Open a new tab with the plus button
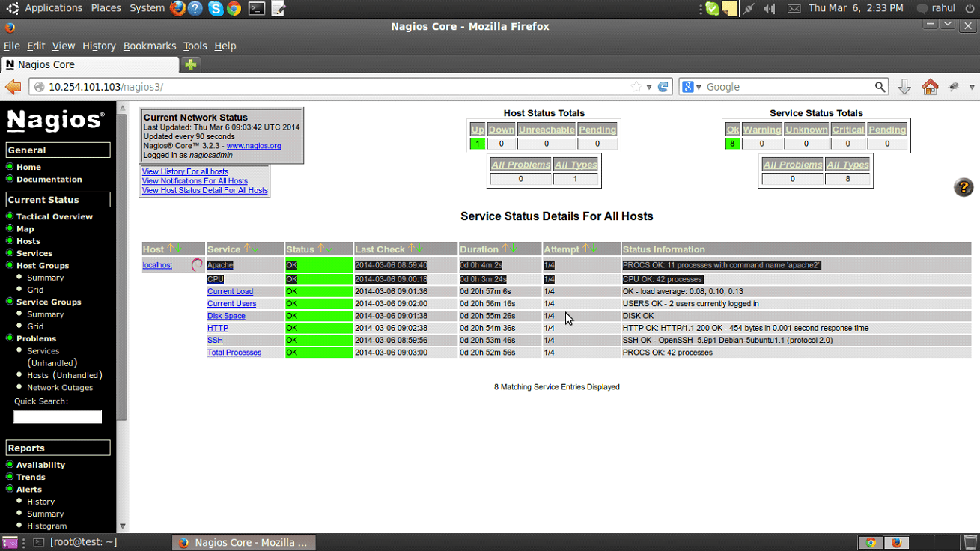 [191, 64]
